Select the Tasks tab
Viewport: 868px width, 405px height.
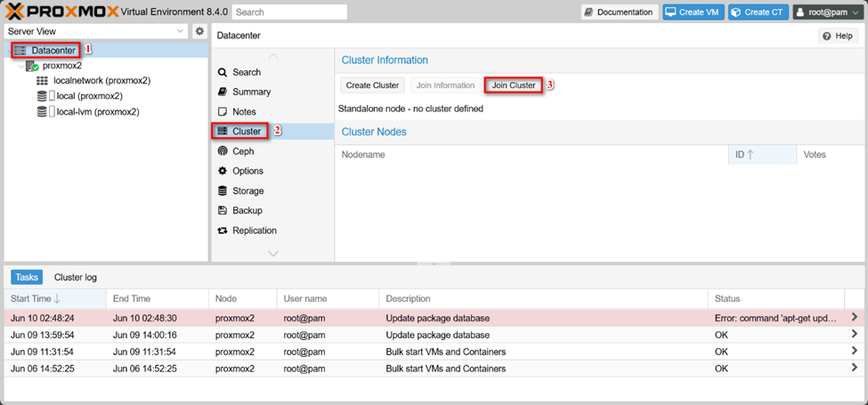(27, 277)
